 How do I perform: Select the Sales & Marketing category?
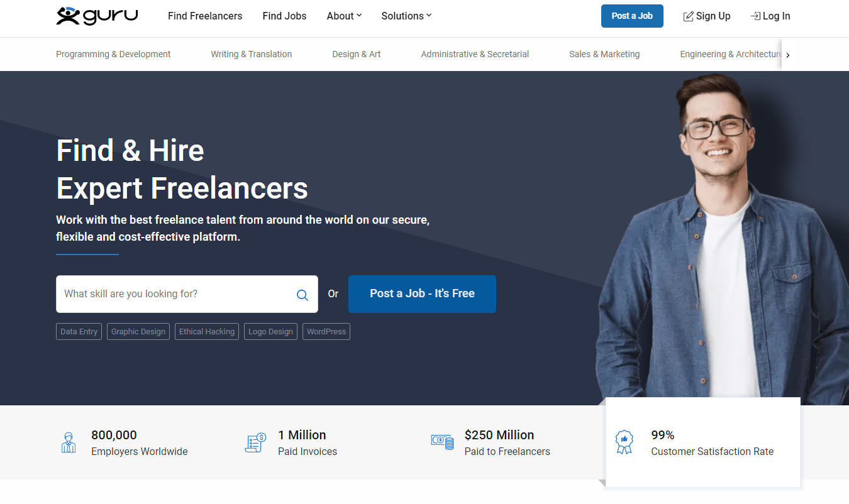[604, 54]
